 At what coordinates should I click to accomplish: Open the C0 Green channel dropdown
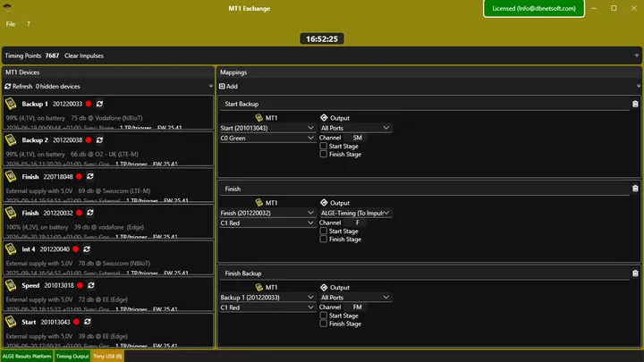[x=267, y=138]
